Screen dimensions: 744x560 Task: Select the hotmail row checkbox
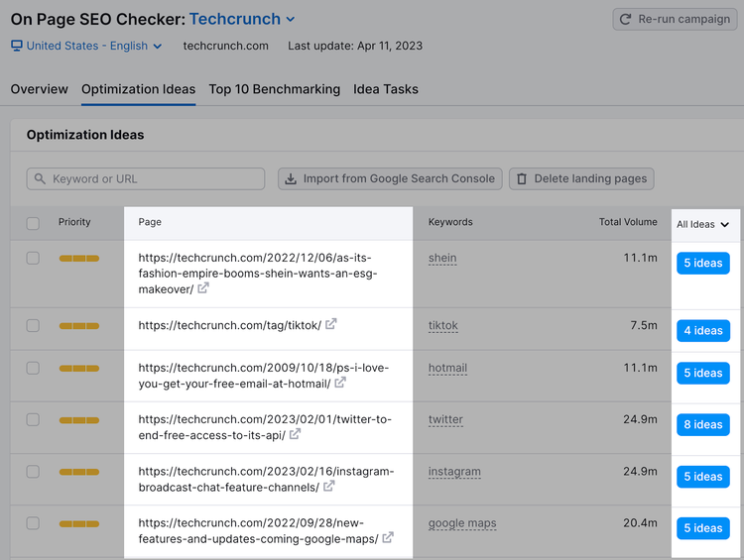33,368
